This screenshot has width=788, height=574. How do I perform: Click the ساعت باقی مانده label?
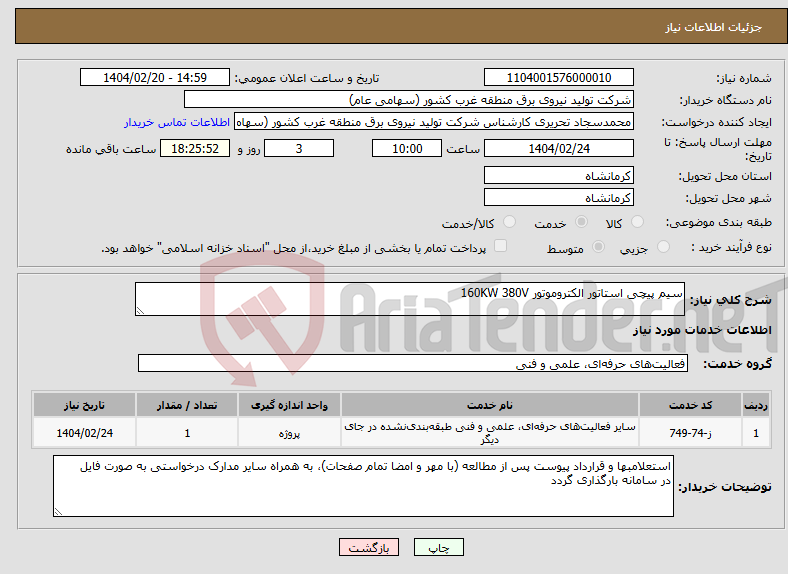pos(111,149)
